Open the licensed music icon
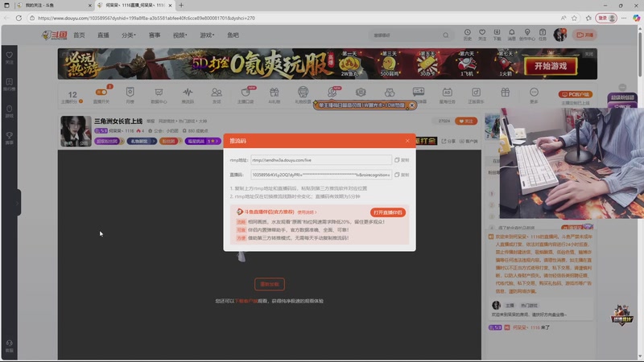Image resolution: width=644 pixels, height=362 pixels. click(476, 95)
